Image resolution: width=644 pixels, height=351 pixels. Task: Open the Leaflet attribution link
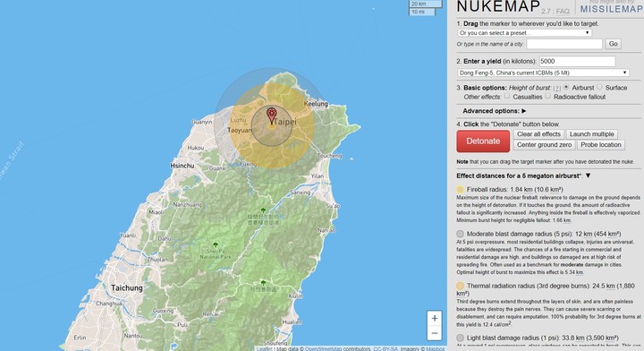tap(264, 348)
